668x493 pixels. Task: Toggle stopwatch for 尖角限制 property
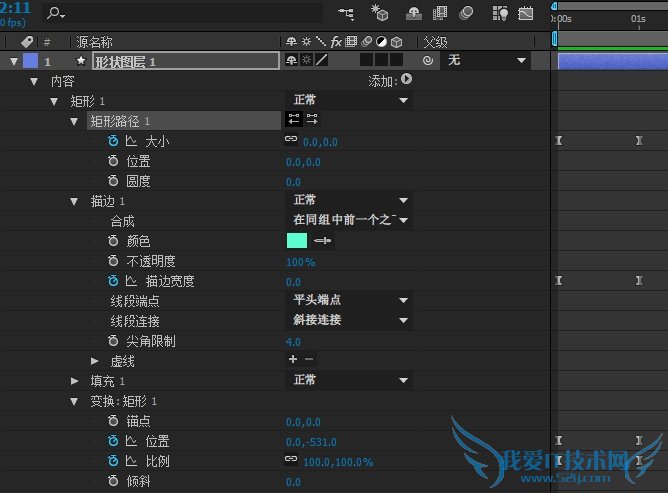click(x=112, y=340)
